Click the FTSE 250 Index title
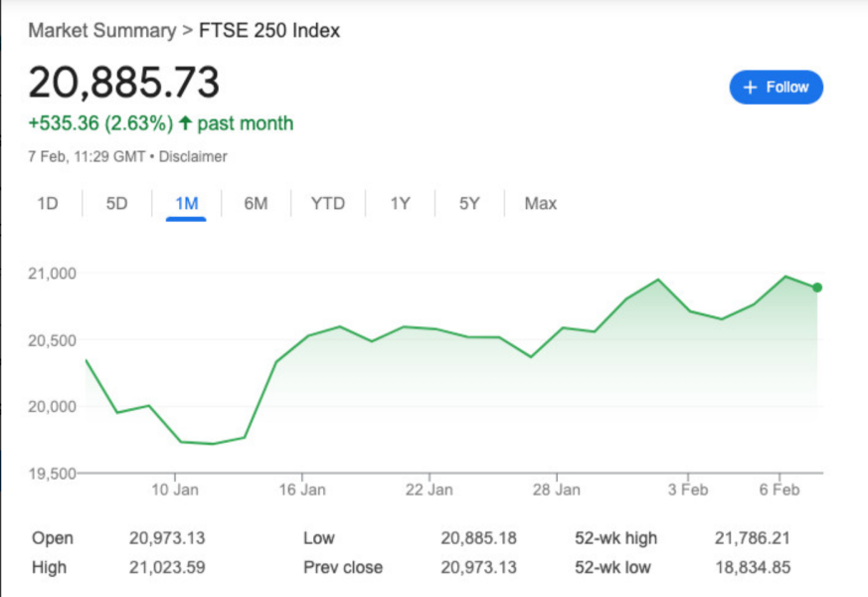868x597 pixels. pyautogui.click(x=269, y=31)
